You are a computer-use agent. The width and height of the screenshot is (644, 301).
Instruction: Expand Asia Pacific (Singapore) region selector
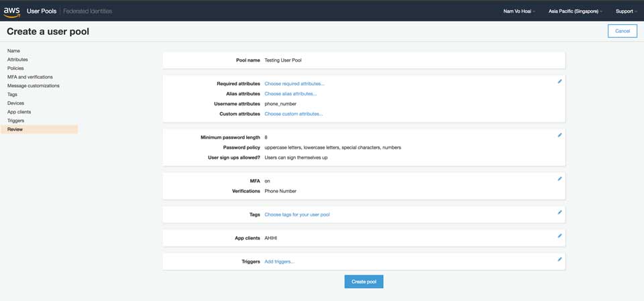(x=576, y=11)
